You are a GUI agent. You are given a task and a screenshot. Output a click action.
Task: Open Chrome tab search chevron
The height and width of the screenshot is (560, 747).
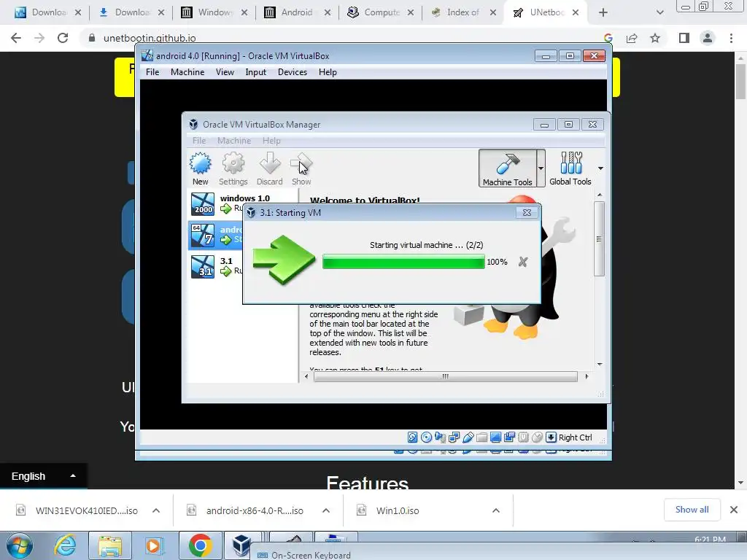tap(659, 12)
